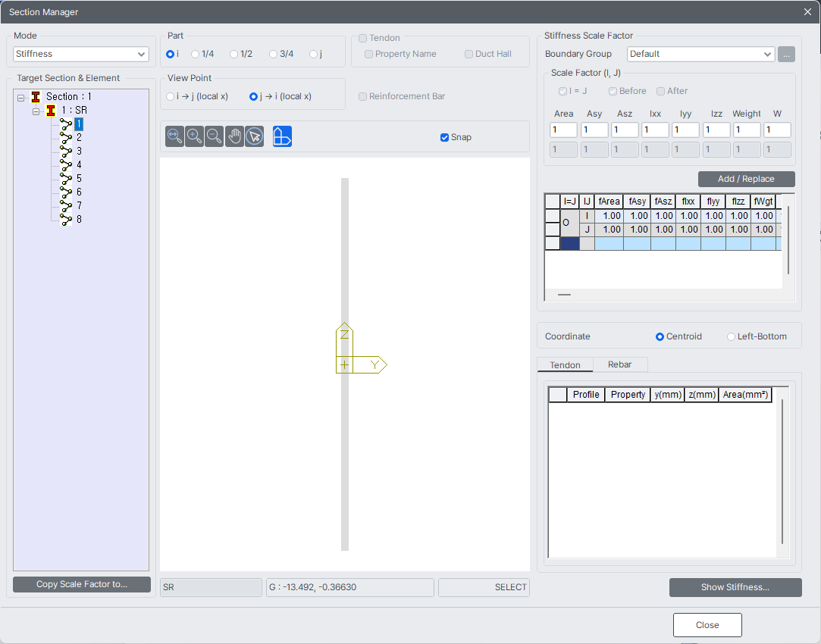Toggle the Tendon checkbox
This screenshot has height=644, width=821.
click(362, 38)
